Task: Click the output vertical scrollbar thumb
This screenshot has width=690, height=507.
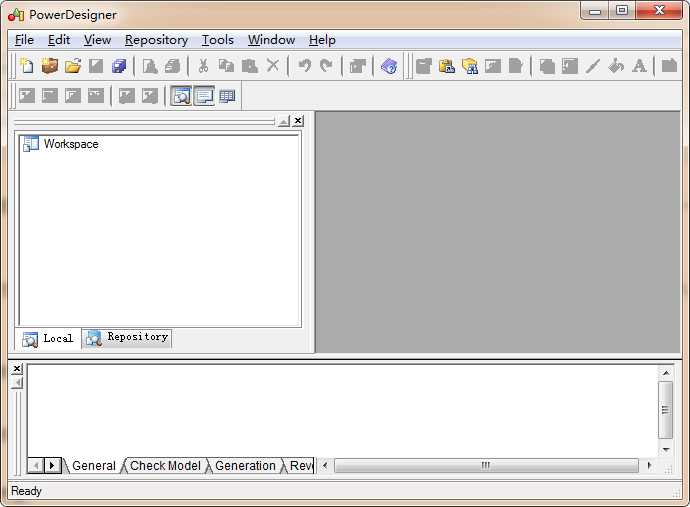Action: [666, 410]
